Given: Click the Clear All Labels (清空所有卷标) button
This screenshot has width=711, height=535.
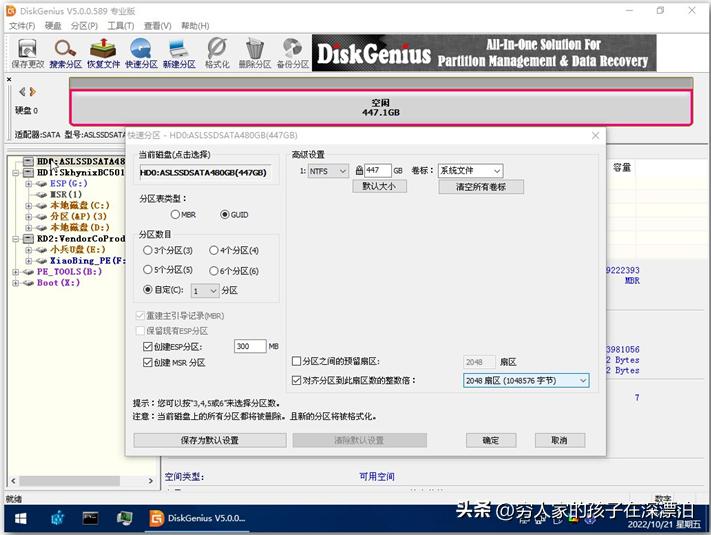Looking at the screenshot, I should (x=481, y=187).
